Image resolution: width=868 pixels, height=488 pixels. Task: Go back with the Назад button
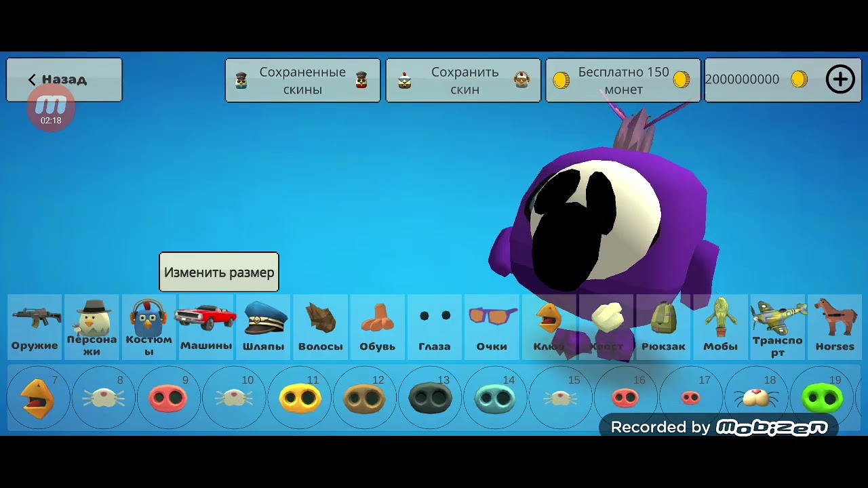coord(64,80)
